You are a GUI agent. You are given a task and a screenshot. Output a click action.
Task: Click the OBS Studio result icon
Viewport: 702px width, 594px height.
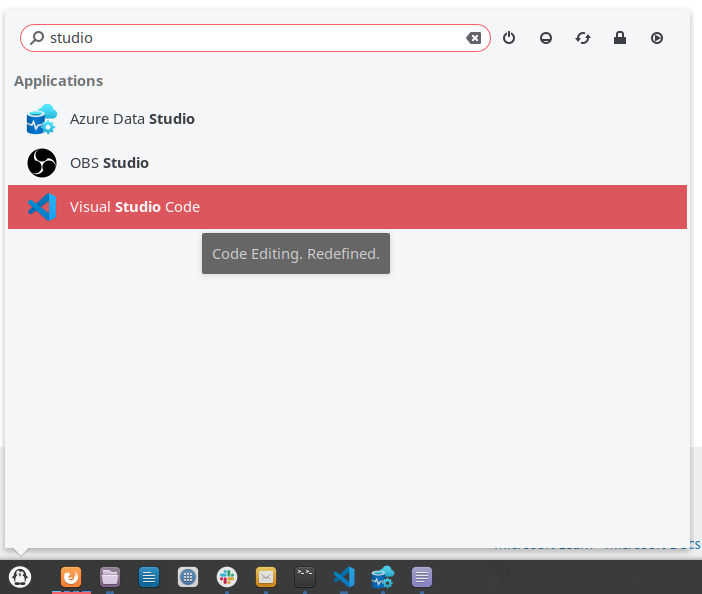click(x=42, y=163)
